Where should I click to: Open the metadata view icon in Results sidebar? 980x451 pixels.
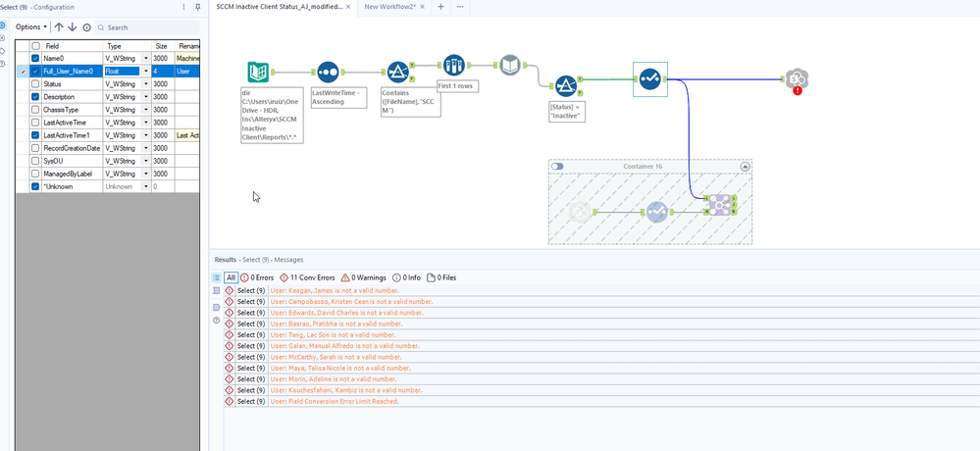[x=216, y=291]
